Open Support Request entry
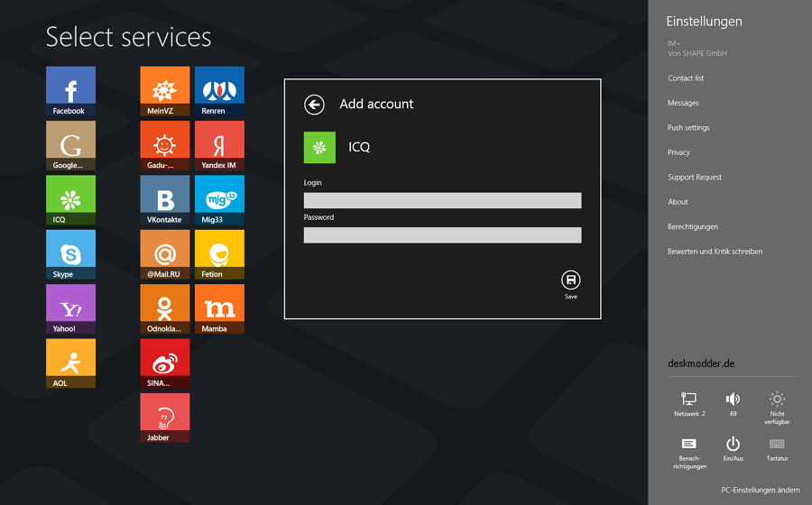 coord(695,177)
